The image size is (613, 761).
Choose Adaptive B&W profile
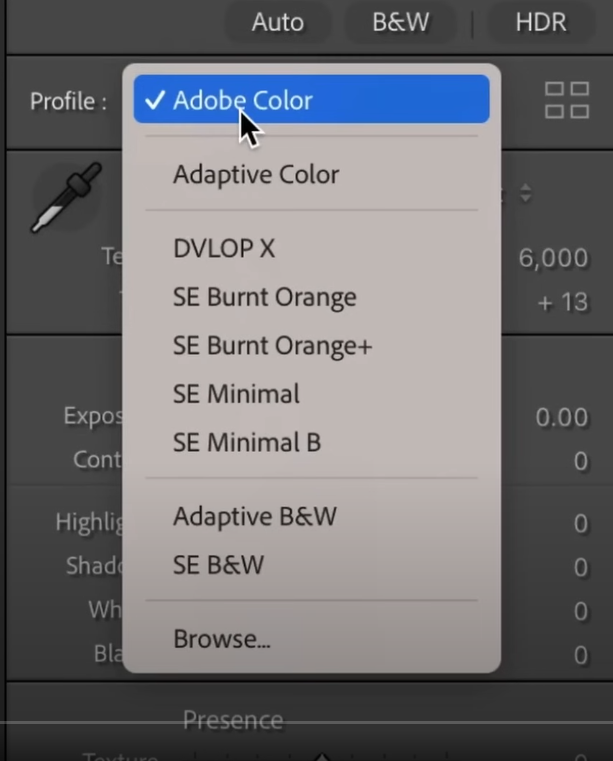(312, 516)
